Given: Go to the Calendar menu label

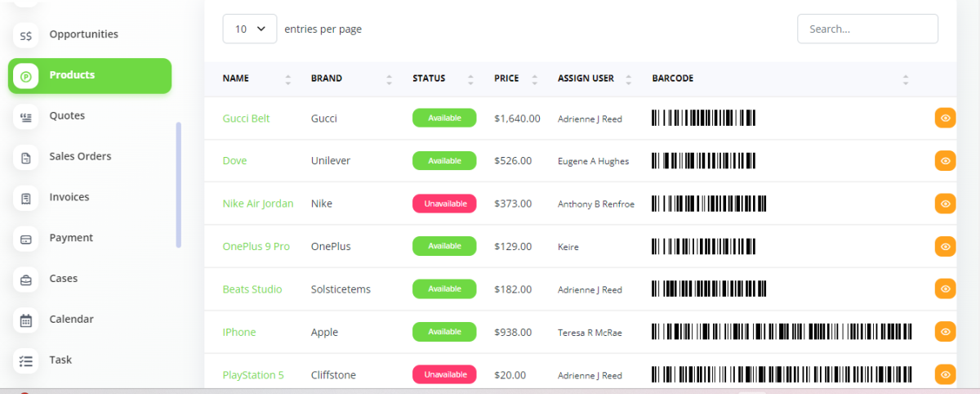Looking at the screenshot, I should click(71, 319).
